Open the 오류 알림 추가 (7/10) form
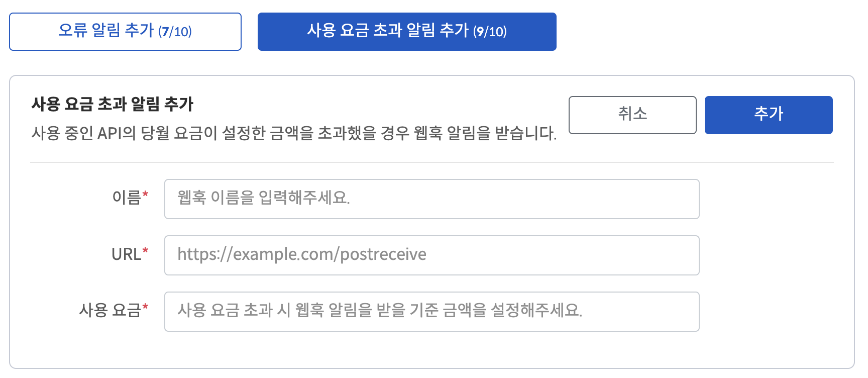868x378 pixels. (125, 32)
